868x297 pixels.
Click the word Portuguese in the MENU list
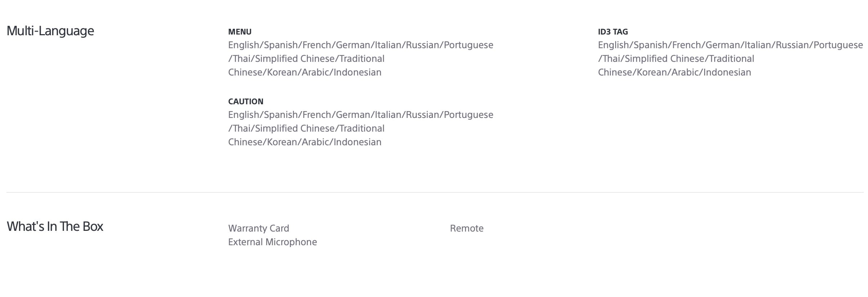tap(468, 45)
